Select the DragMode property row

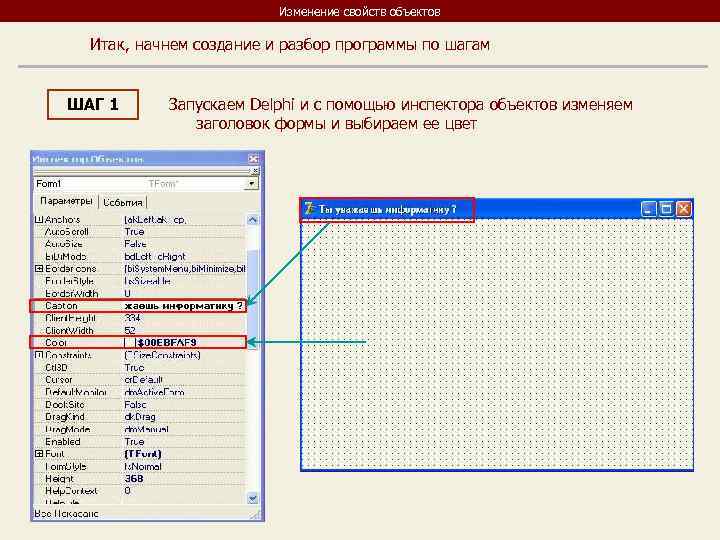tap(140, 429)
